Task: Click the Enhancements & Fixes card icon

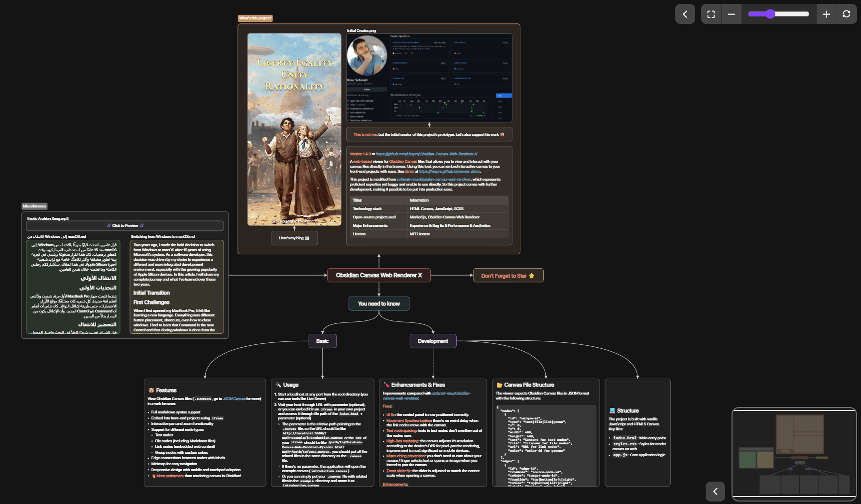Action: [x=386, y=385]
